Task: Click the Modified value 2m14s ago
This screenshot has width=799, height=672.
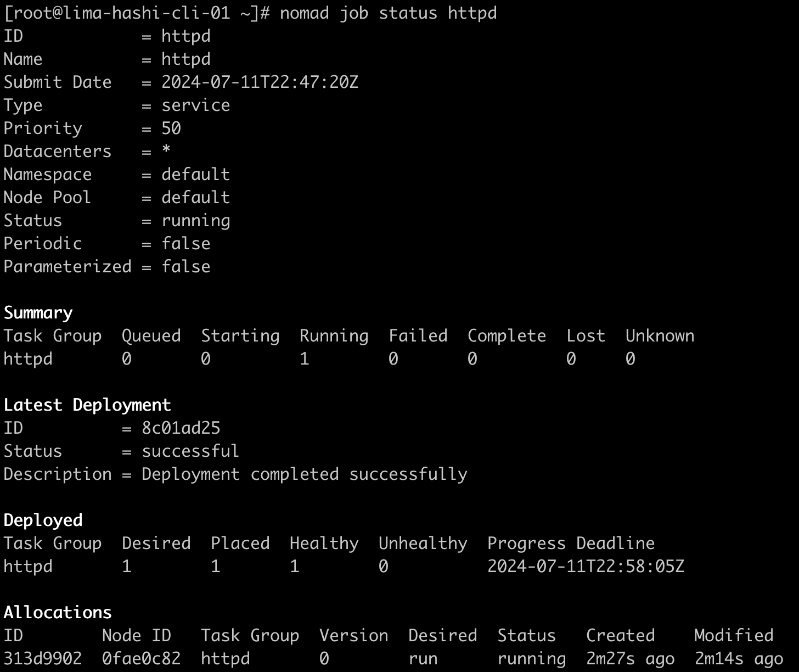Action: click(x=739, y=658)
